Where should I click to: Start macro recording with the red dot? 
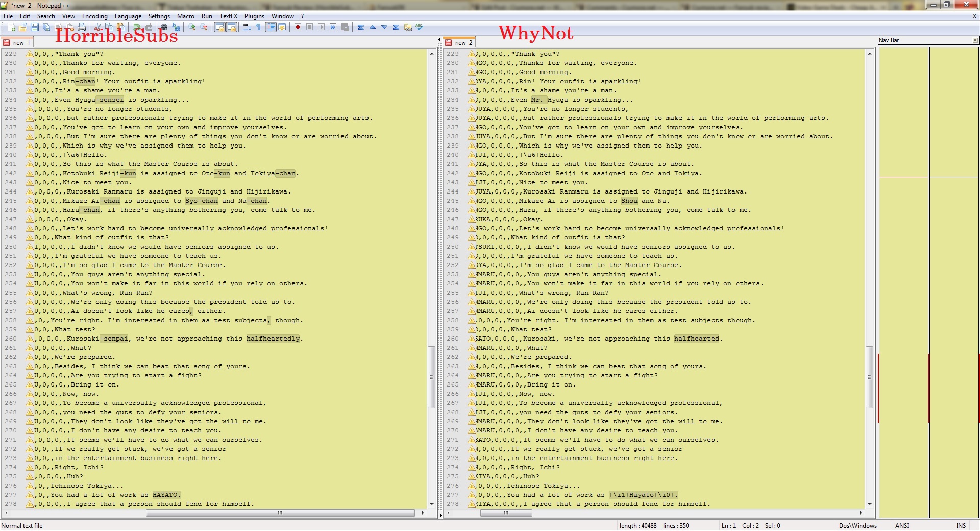click(x=298, y=27)
